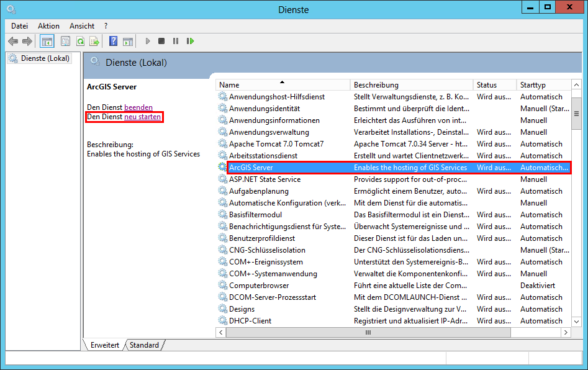Click the Export List icon
588x370 pixels.
pos(94,41)
